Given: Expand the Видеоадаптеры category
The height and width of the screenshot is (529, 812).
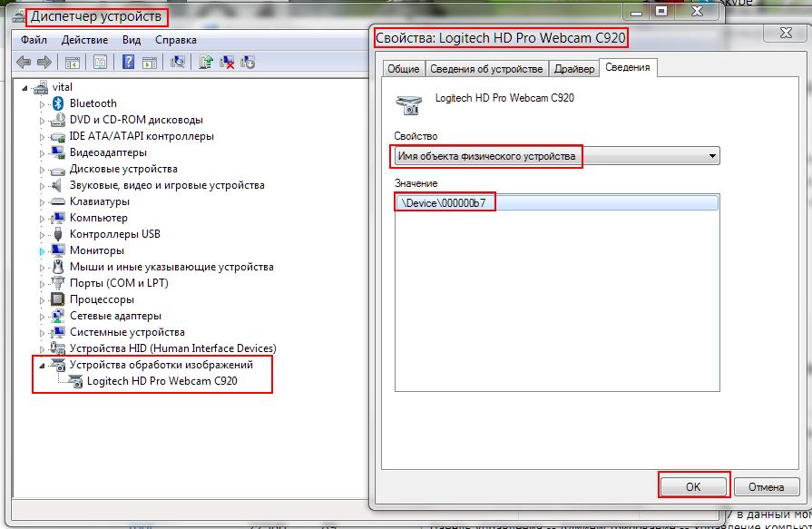Looking at the screenshot, I should pyautogui.click(x=42, y=153).
